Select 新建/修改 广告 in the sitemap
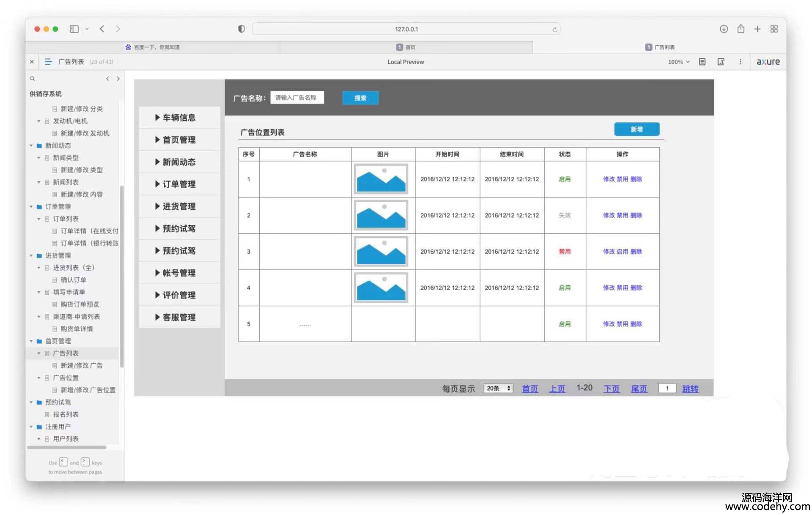The width and height of the screenshot is (812, 515). click(82, 366)
